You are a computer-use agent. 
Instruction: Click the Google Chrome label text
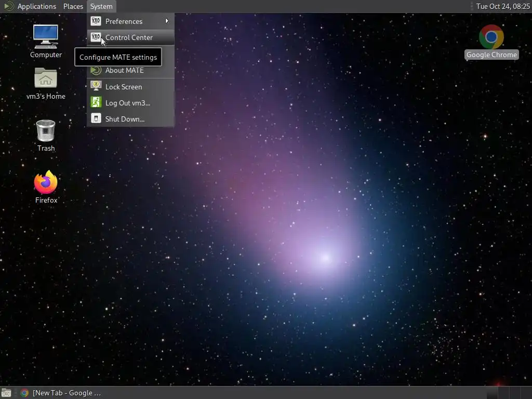pyautogui.click(x=491, y=55)
